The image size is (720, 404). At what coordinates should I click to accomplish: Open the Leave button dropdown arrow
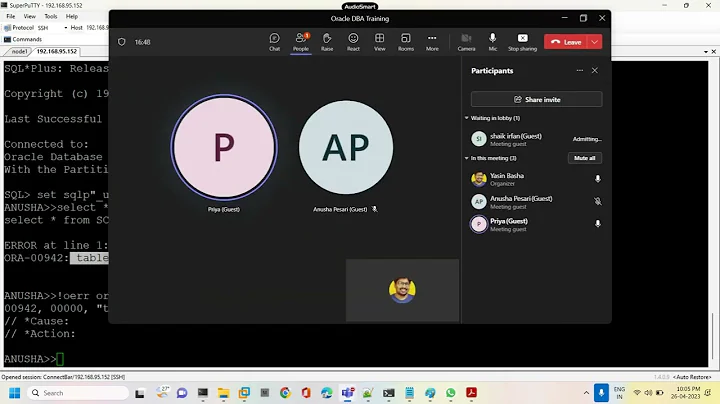pos(595,42)
